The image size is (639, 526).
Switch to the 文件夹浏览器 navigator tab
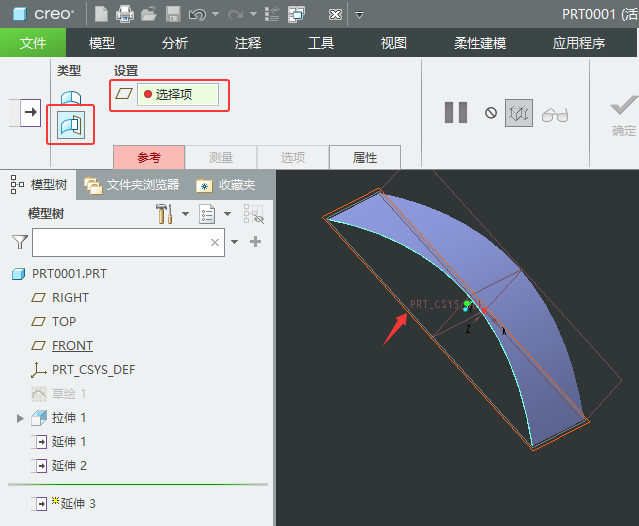coord(132,185)
